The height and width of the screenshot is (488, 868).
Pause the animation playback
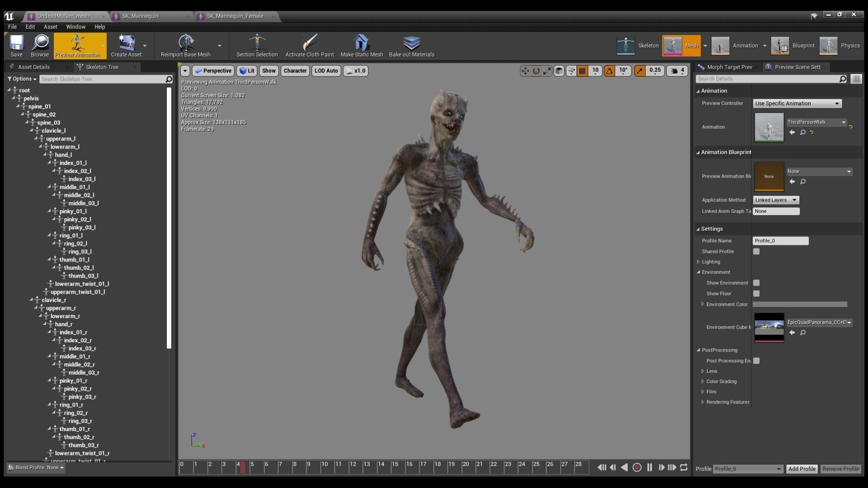[650, 468]
